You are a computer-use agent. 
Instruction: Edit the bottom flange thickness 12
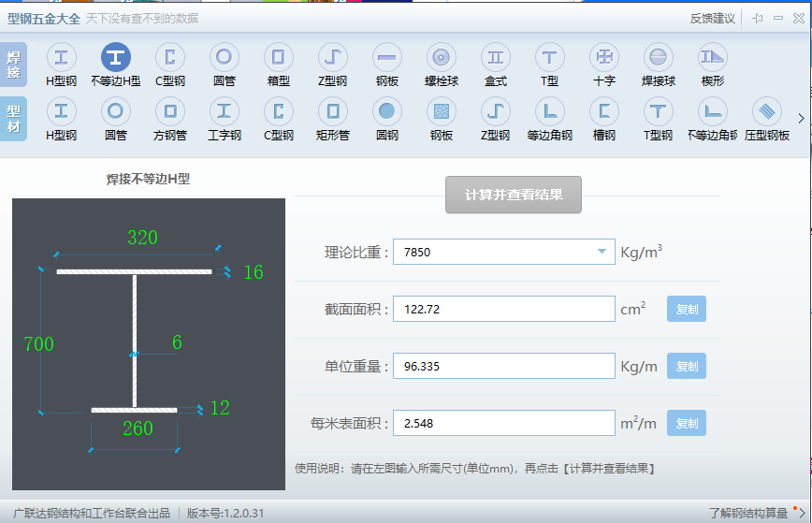[220, 408]
